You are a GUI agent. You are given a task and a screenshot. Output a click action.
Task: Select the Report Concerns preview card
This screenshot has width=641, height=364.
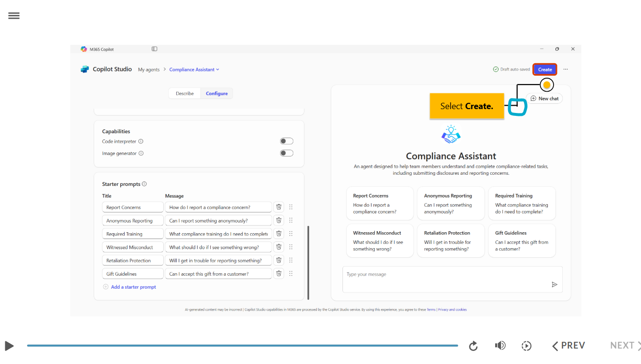(380, 203)
